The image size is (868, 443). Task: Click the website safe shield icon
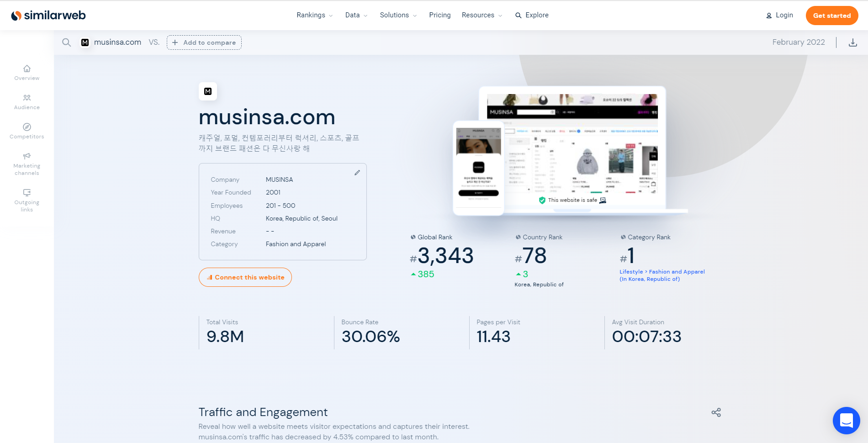[542, 200]
